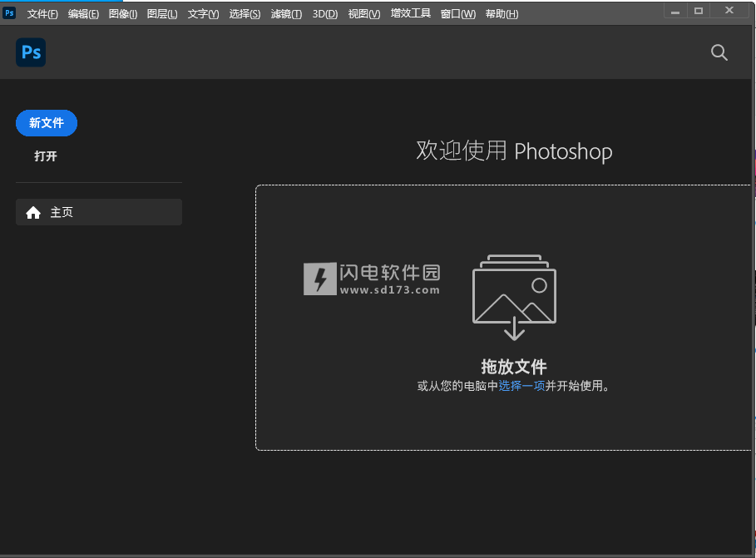Close the Photoshop window

coord(729,10)
